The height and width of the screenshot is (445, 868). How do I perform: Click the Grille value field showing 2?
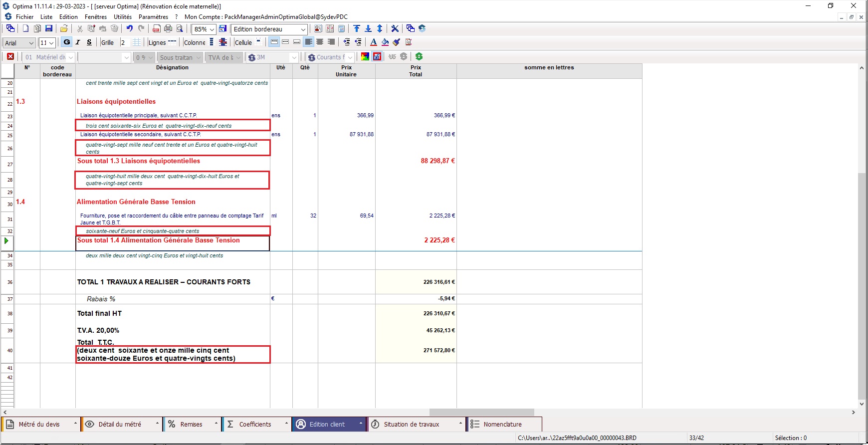[124, 43]
